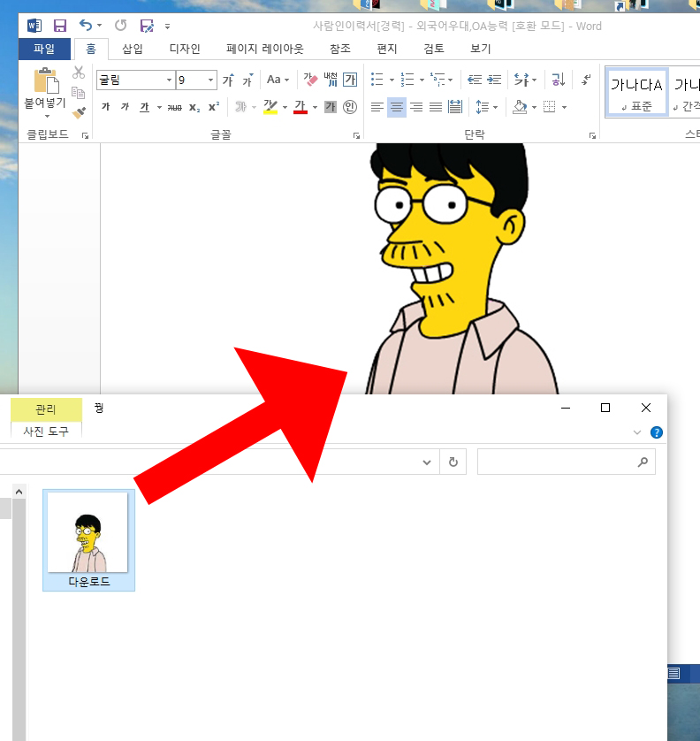The image size is (700, 741).
Task: Toggle Subscript formatting
Action: point(194,108)
